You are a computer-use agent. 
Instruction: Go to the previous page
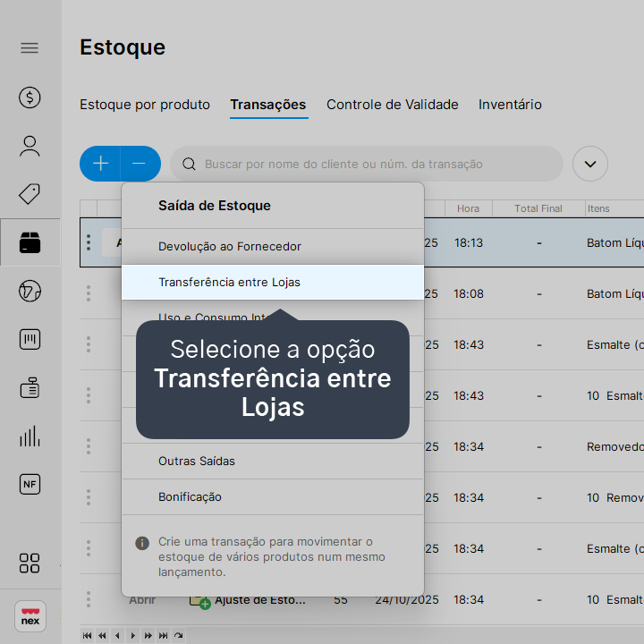pos(117,636)
